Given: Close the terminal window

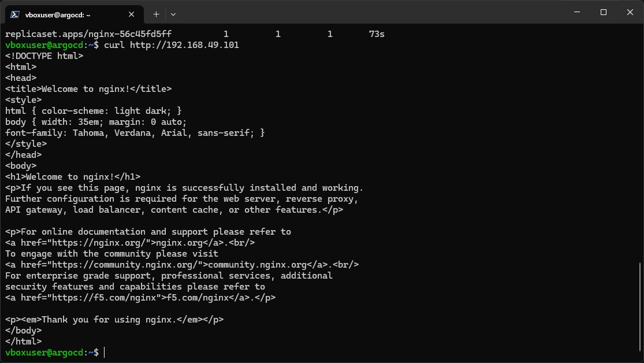Looking at the screenshot, I should point(630,12).
